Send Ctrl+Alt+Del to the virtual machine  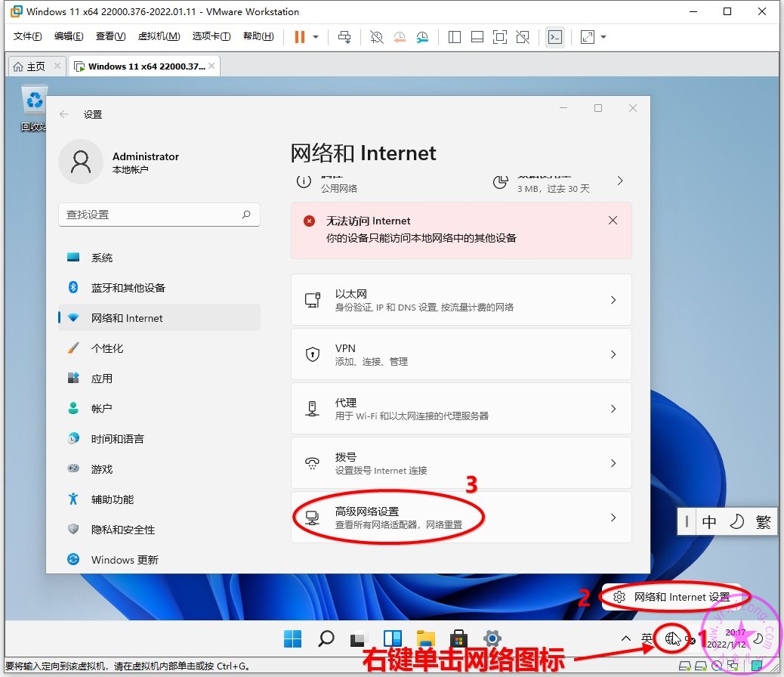(344, 36)
